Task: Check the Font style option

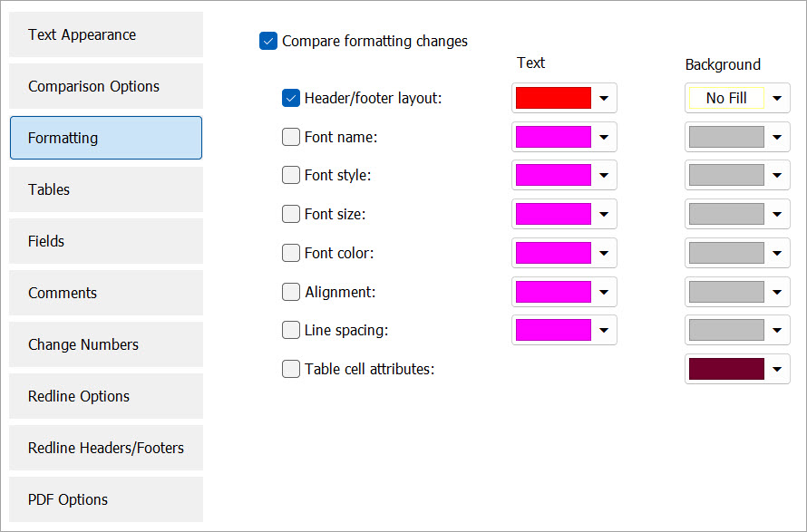Action: pyautogui.click(x=291, y=175)
